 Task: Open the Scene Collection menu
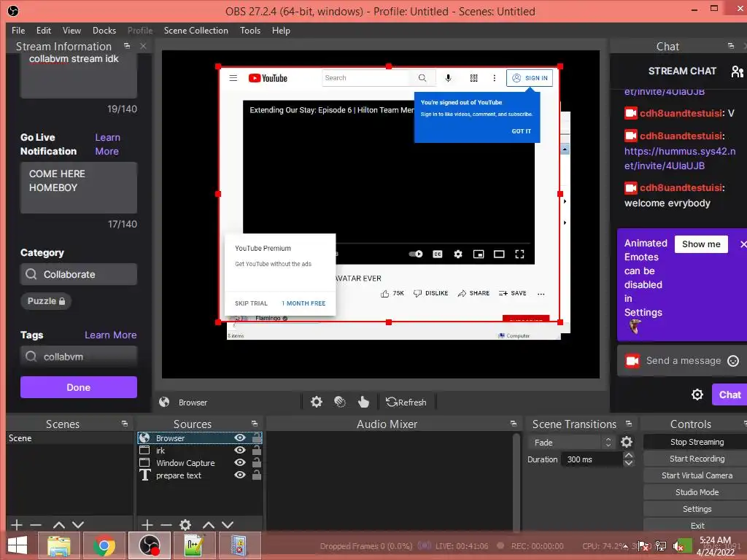click(196, 31)
